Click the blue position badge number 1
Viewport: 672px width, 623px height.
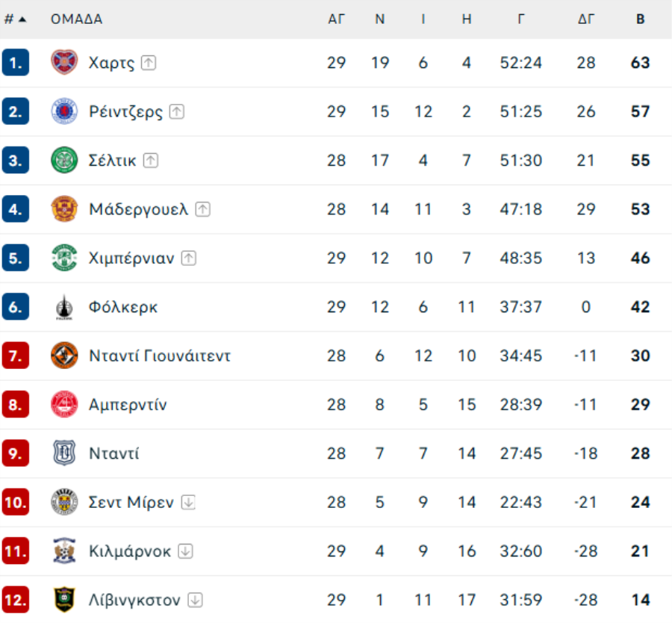tap(15, 63)
